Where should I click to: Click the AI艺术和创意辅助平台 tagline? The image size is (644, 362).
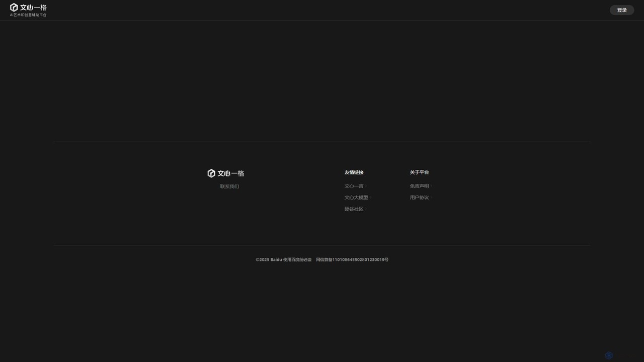coord(28,15)
